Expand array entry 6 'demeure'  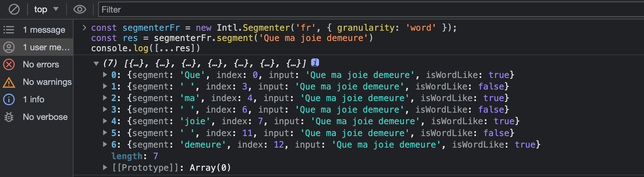105,144
